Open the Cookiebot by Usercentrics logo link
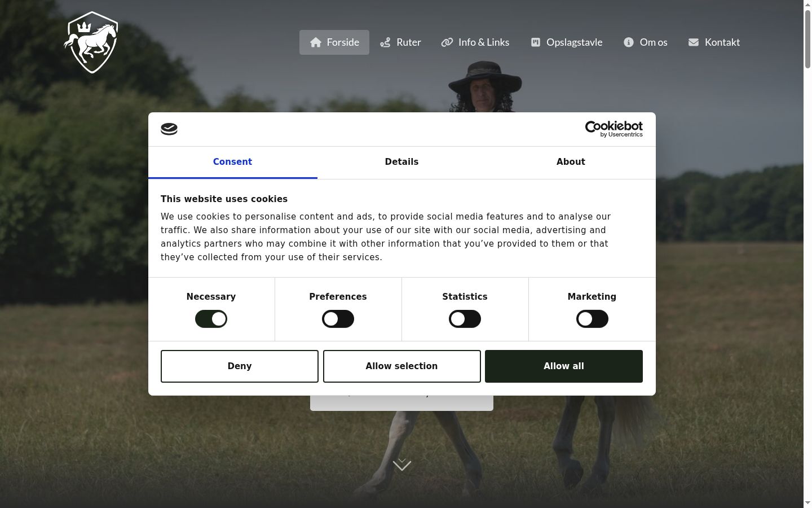The height and width of the screenshot is (508, 812). click(614, 129)
